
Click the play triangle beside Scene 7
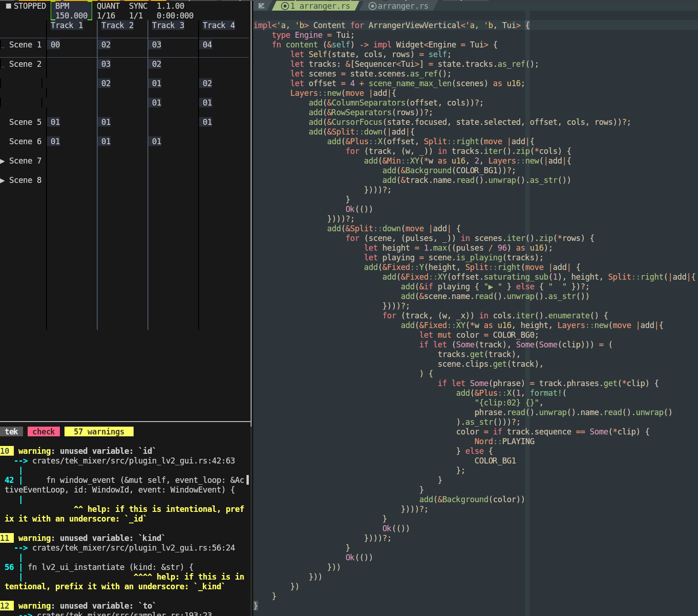(x=3, y=161)
